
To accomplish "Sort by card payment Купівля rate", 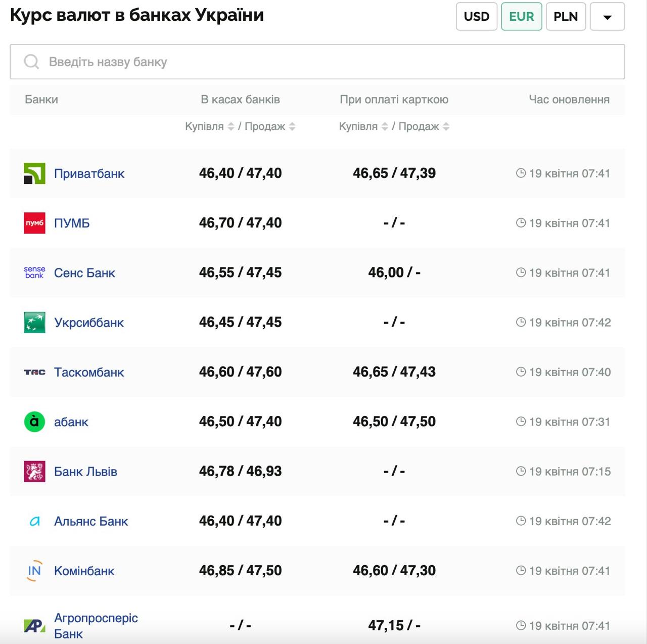I will pos(385,126).
